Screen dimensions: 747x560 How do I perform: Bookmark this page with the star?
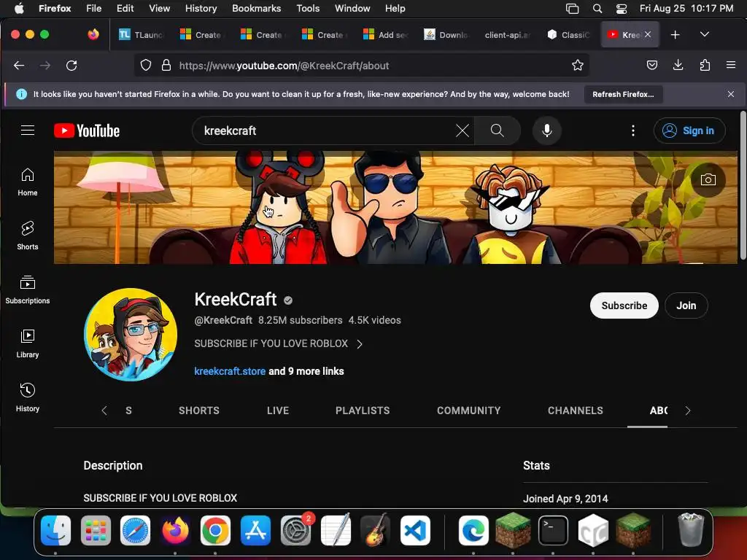pyautogui.click(x=578, y=65)
